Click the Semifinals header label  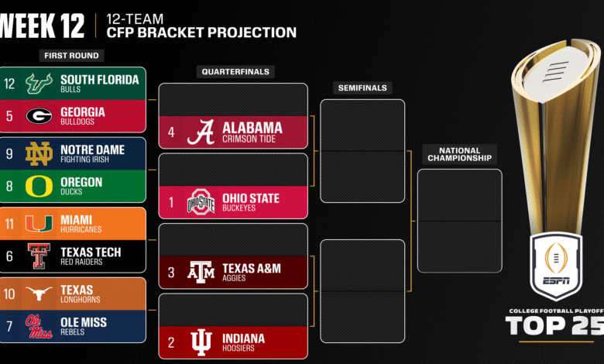(x=362, y=88)
